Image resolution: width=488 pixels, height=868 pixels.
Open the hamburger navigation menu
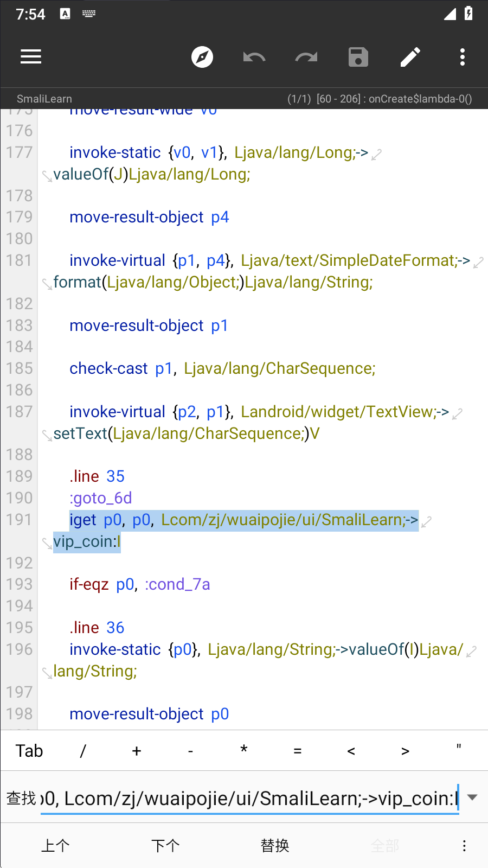(x=31, y=57)
